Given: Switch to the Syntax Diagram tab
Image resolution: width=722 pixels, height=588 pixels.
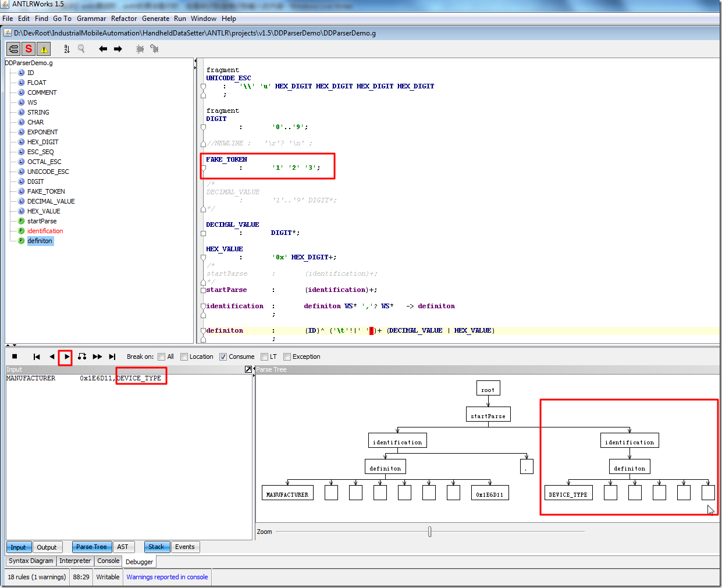Looking at the screenshot, I should [x=31, y=561].
